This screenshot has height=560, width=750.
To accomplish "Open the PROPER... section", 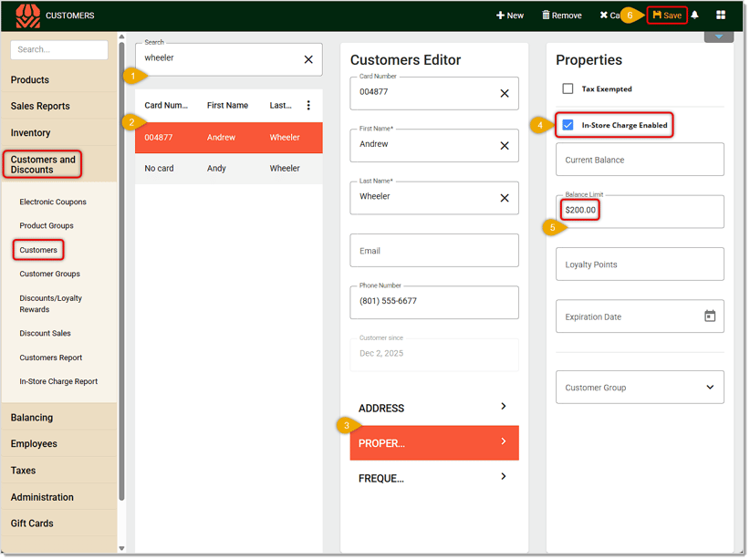I will click(x=435, y=444).
